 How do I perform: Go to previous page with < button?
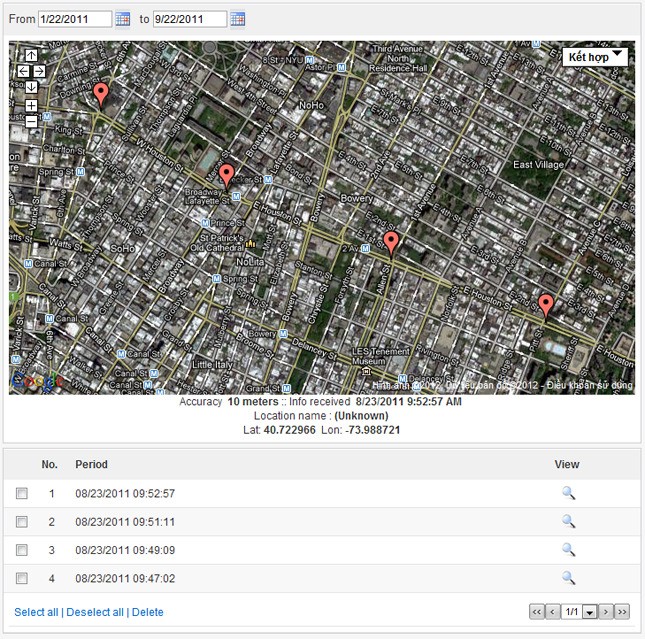[552, 612]
